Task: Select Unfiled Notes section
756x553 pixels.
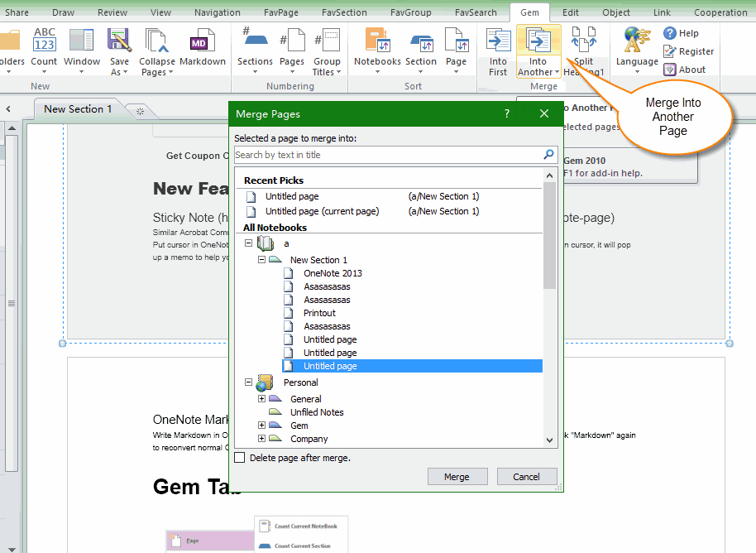Action: coord(317,412)
